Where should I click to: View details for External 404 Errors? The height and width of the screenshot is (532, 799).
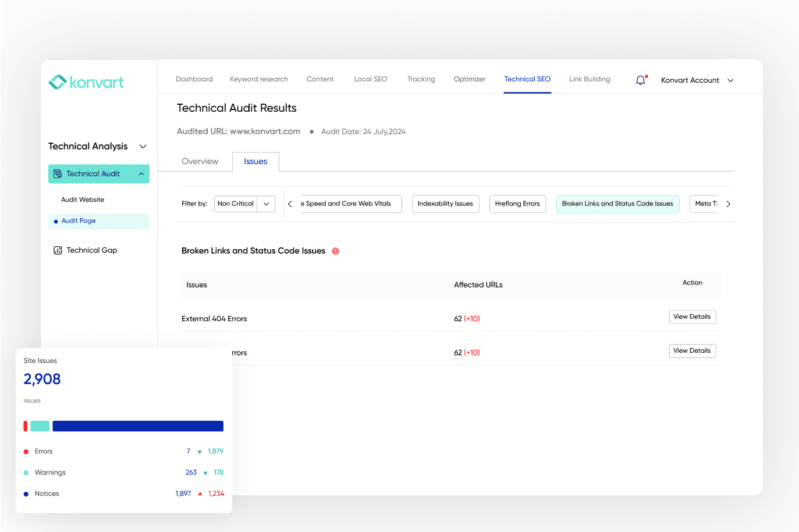[692, 317]
